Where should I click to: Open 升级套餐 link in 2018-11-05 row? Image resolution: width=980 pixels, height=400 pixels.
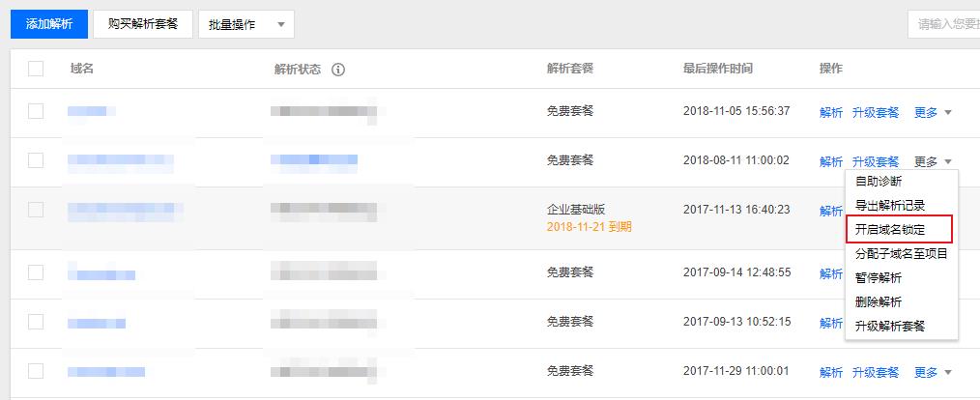click(876, 112)
